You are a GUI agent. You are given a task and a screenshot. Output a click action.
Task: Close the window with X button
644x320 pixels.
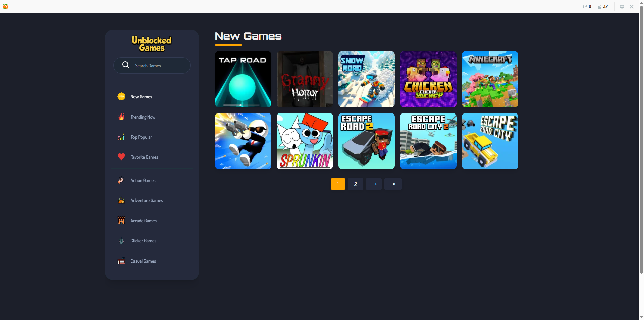632,7
